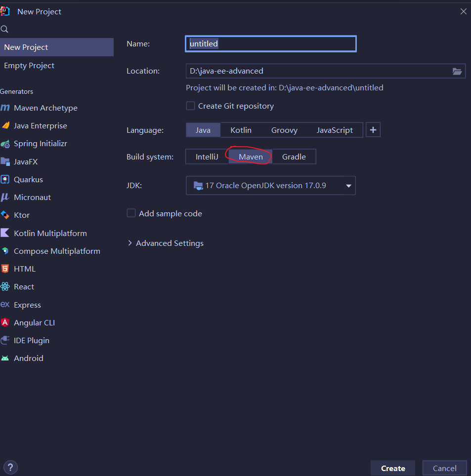Enable the Create Git repository checkbox
471x476 pixels.
(x=191, y=106)
